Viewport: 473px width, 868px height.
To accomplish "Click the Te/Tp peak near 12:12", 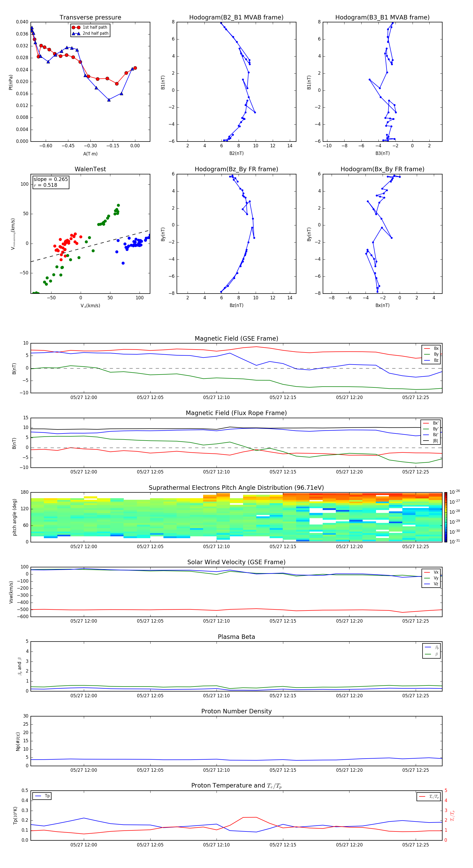I will click(x=249, y=817).
